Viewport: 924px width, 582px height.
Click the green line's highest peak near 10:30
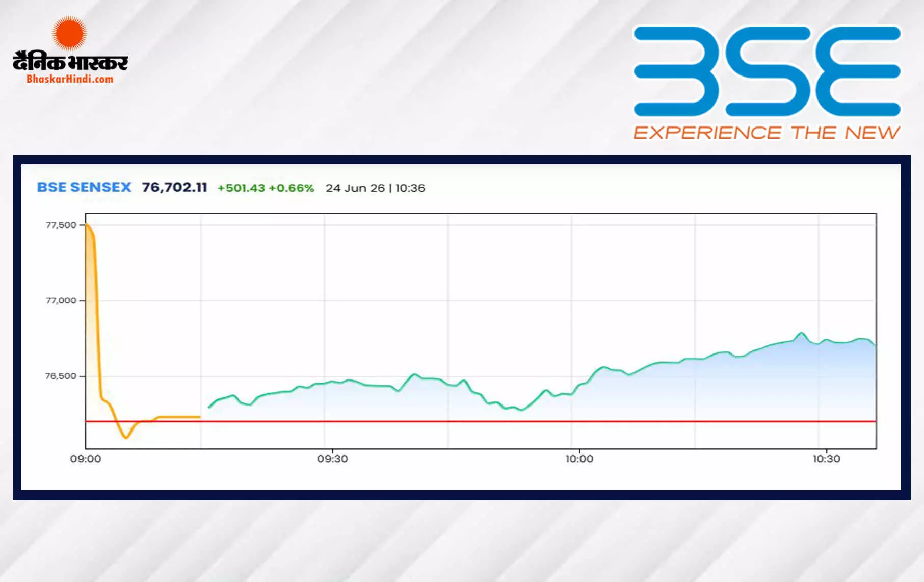coord(801,333)
